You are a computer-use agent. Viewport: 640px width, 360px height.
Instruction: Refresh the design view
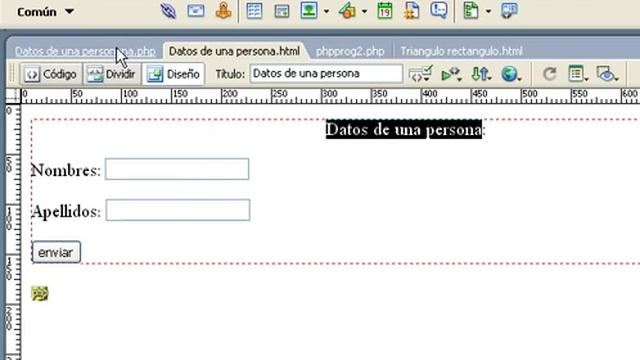point(549,74)
